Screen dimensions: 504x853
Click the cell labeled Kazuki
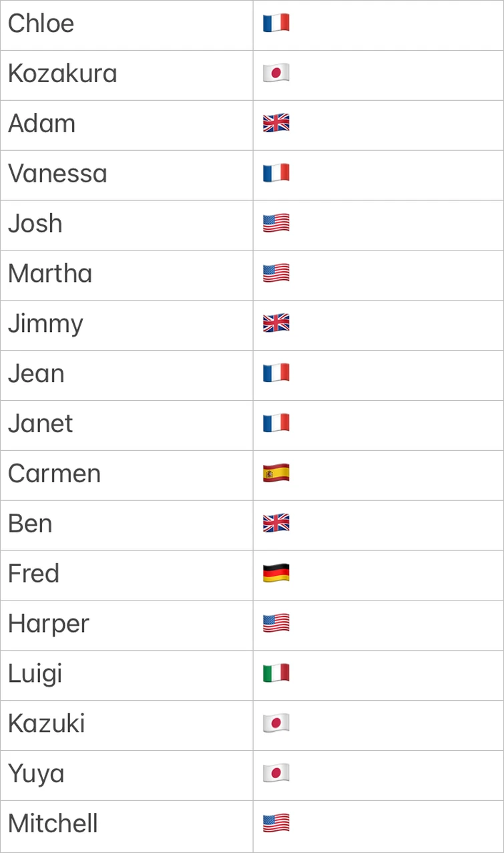tap(46, 724)
